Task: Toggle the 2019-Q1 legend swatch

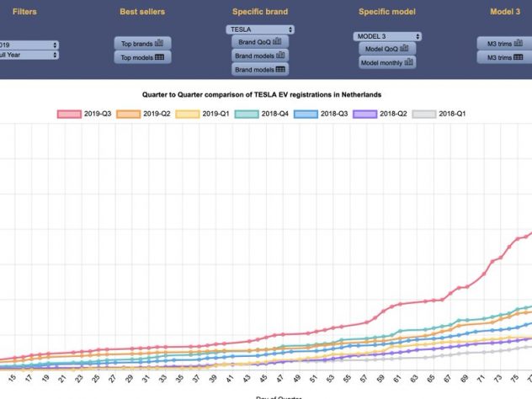Action: tap(187, 114)
